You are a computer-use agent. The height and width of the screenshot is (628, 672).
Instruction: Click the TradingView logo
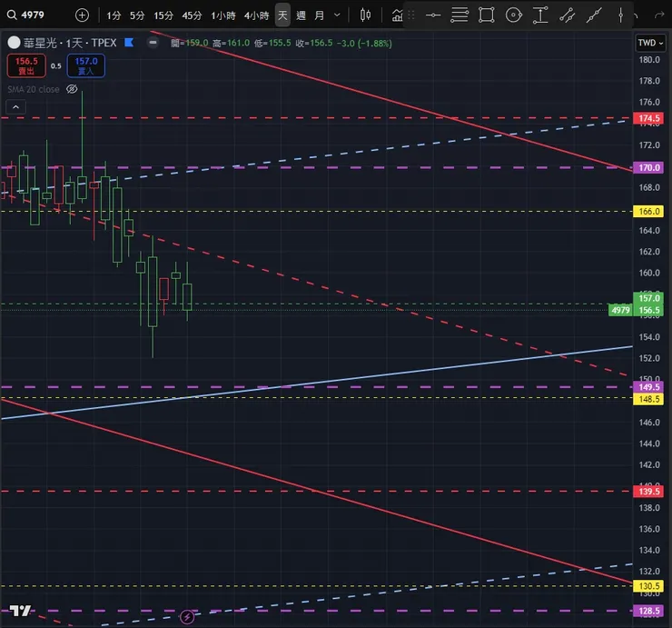(20, 611)
